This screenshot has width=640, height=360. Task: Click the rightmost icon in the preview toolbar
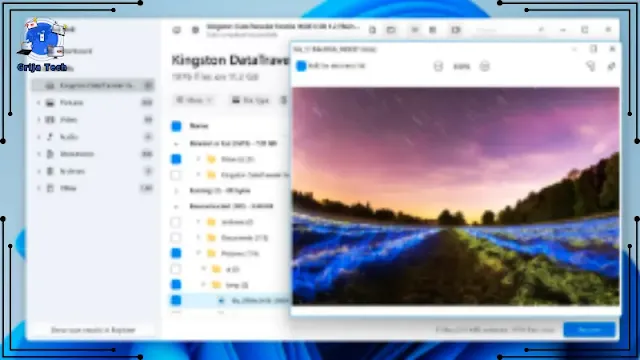click(611, 66)
